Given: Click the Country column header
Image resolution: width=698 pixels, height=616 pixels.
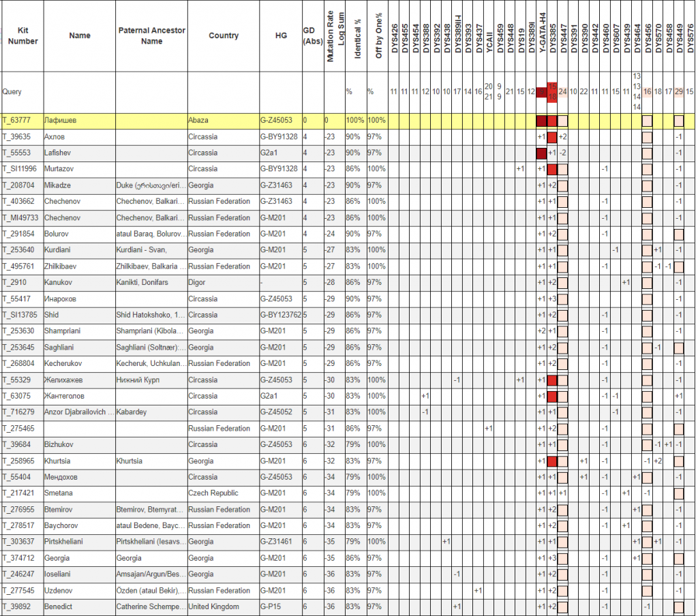Looking at the screenshot, I should (x=224, y=36).
